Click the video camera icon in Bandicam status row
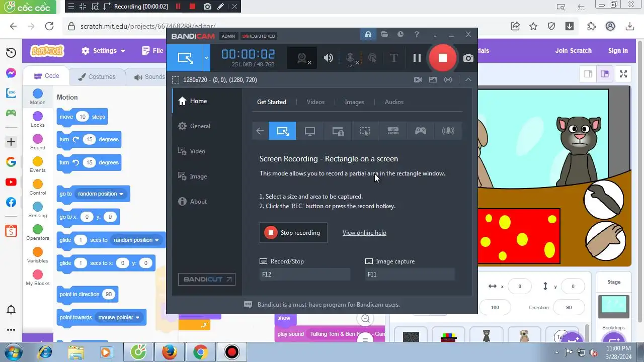 [x=418, y=79]
